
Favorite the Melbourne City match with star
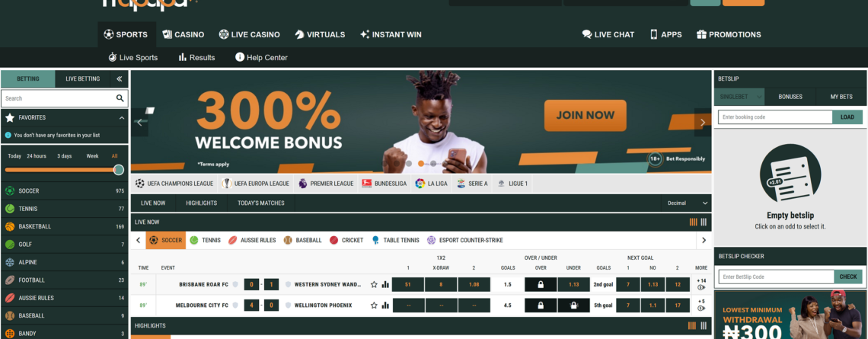point(374,305)
